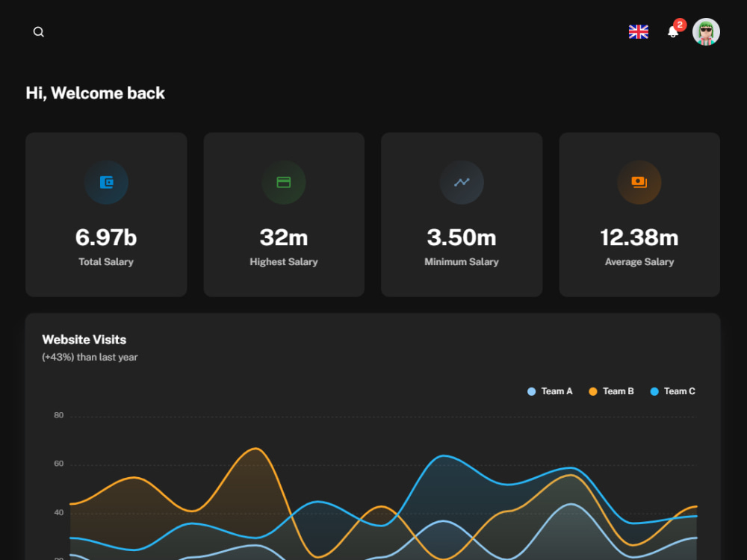Toggle Team A series in chart legend
This screenshot has width=747, height=560.
pyautogui.click(x=550, y=391)
